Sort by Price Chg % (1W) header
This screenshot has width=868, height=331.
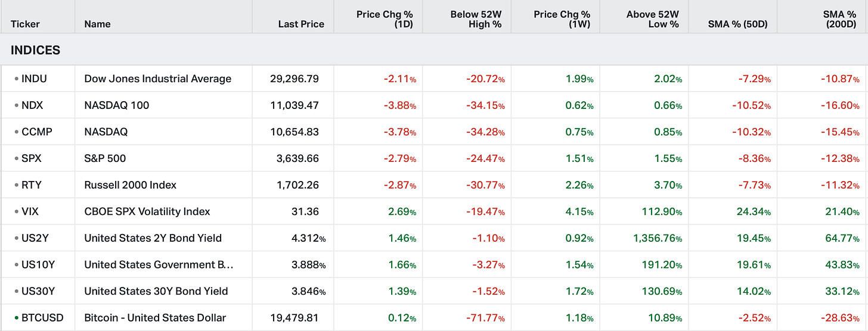point(562,19)
